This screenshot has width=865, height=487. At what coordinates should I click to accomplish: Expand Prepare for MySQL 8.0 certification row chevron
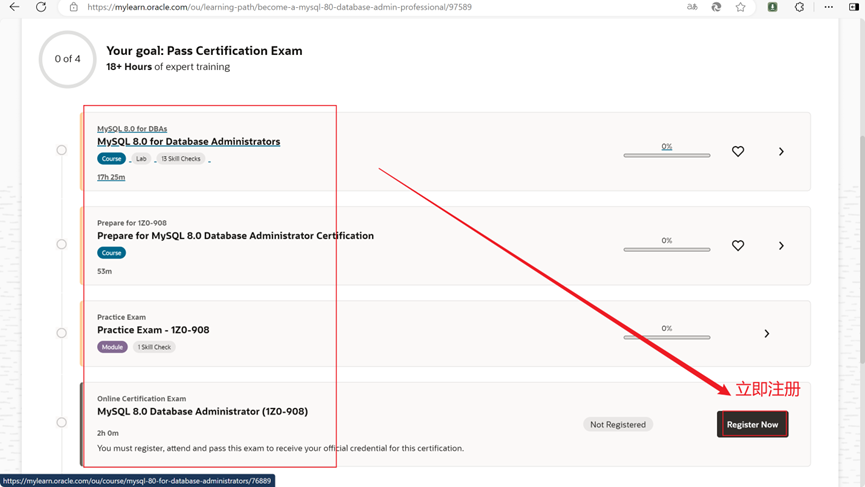point(781,245)
